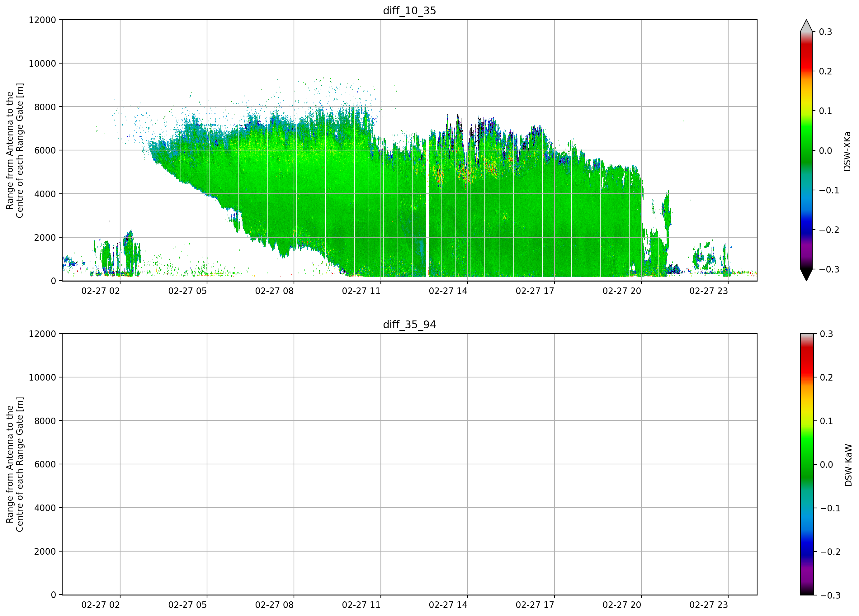
Task: Click the y-axis range label of diff_10_35
Action: coord(15,150)
